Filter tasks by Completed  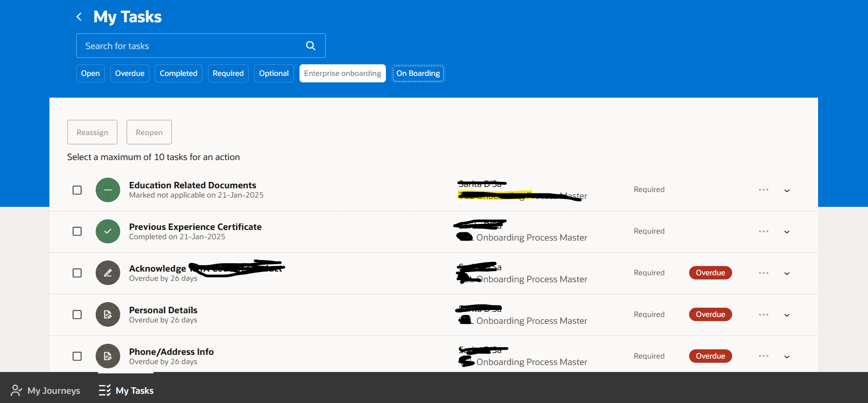click(178, 73)
